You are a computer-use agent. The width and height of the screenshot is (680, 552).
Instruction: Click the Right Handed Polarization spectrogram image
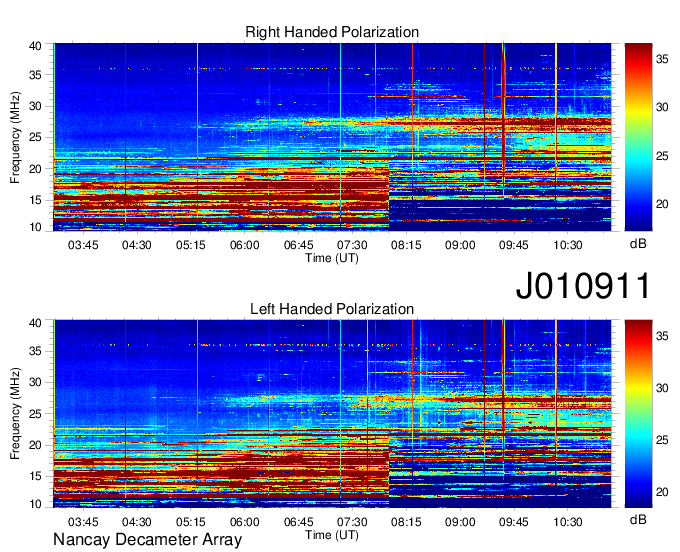click(332, 137)
